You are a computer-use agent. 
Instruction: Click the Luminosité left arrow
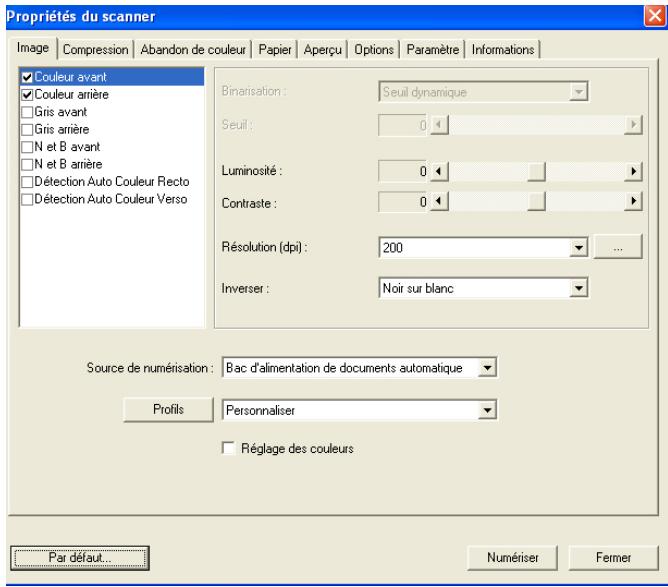(x=439, y=171)
